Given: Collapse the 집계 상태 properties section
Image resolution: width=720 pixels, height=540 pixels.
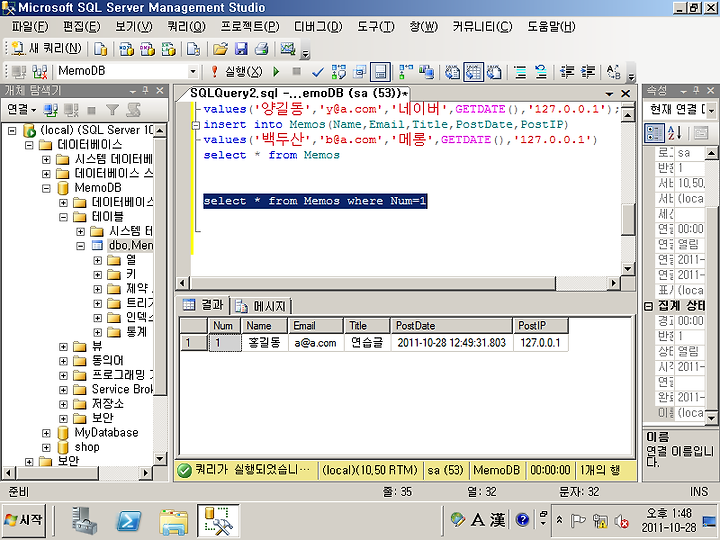Looking at the screenshot, I should click(x=649, y=306).
